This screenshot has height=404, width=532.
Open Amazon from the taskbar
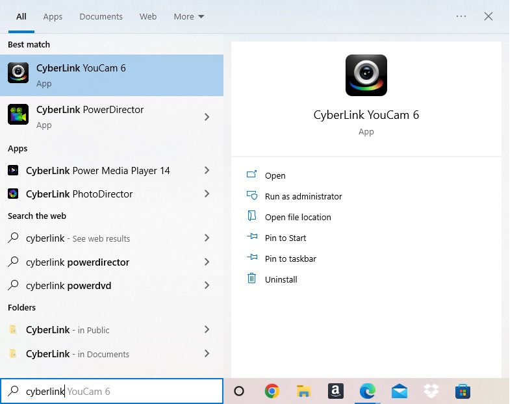click(336, 391)
